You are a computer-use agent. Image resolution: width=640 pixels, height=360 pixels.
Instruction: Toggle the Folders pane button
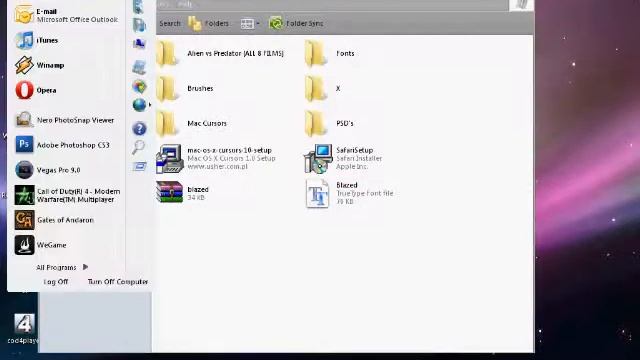tap(208, 24)
